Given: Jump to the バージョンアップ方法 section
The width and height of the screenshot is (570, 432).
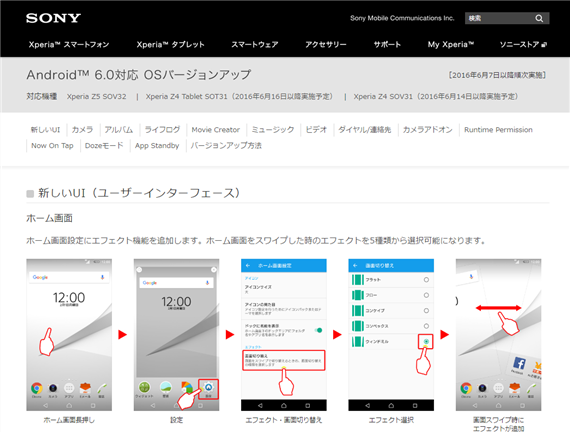Looking at the screenshot, I should [x=226, y=145].
